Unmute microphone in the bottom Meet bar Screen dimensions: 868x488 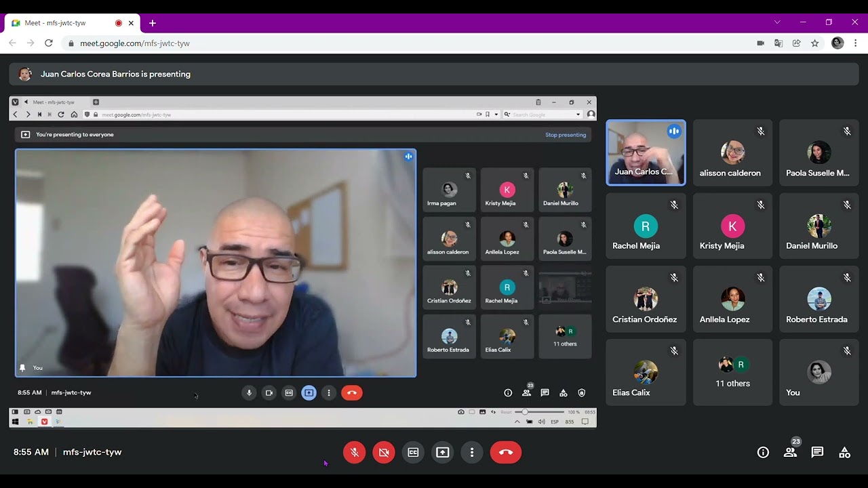pos(354,452)
